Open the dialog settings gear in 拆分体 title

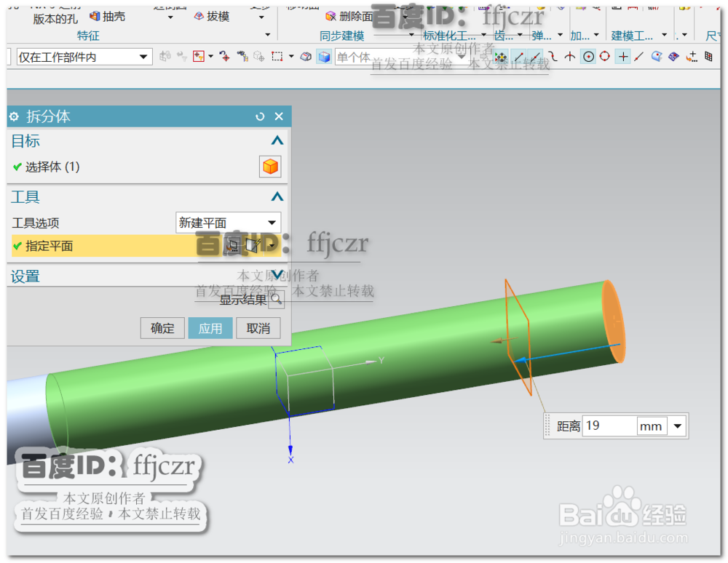pos(15,116)
